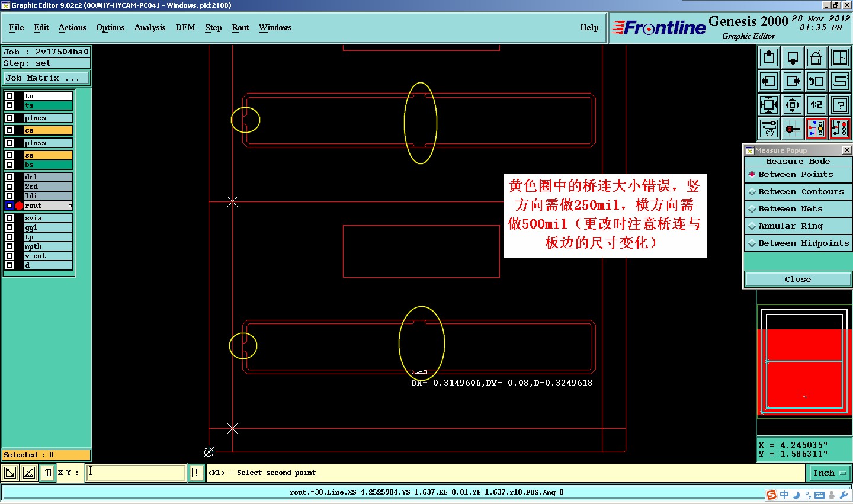Click the zoom in (arrows inward) icon
Viewport: 853px width, 504px height.
coord(769,105)
